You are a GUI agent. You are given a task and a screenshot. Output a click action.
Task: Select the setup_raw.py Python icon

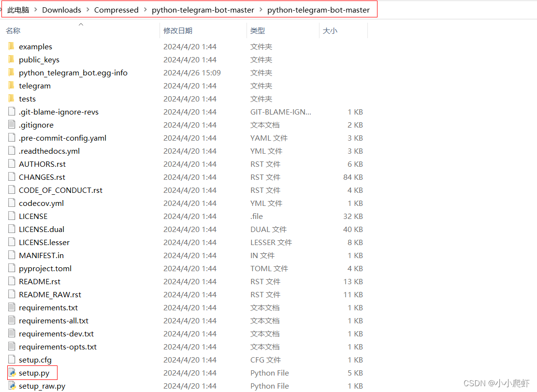pyautogui.click(x=13, y=386)
